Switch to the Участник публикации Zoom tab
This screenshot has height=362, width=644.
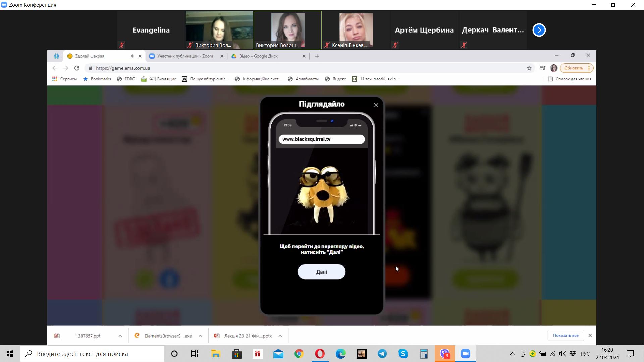coord(184,56)
